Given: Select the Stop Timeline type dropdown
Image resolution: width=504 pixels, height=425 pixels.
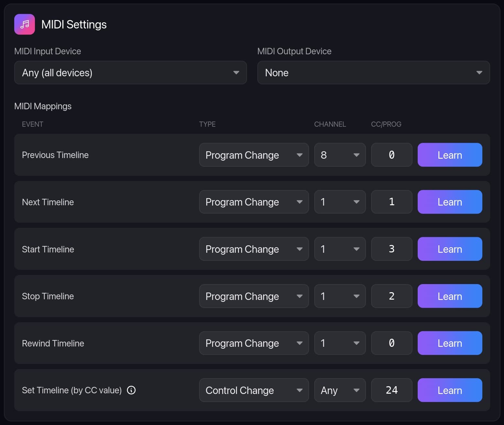Looking at the screenshot, I should pos(254,296).
